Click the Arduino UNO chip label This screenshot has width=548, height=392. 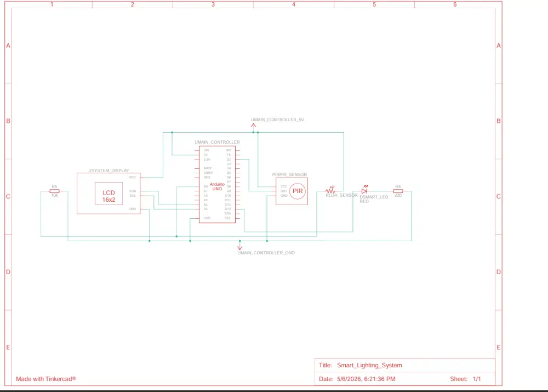pyautogui.click(x=217, y=186)
